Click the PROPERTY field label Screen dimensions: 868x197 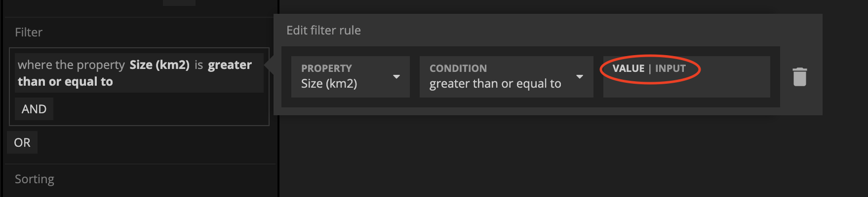(326, 68)
